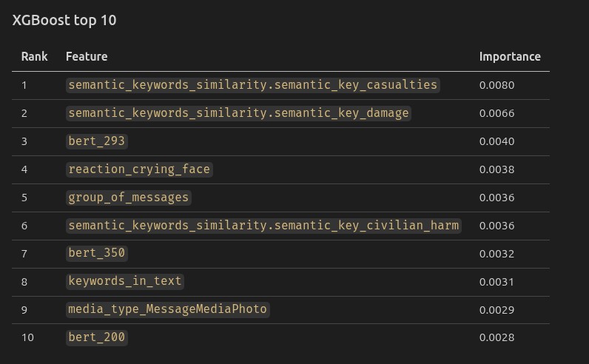Click the semantic_key_damage feature code tag
Viewport: 589px width, 364px height.
point(238,113)
